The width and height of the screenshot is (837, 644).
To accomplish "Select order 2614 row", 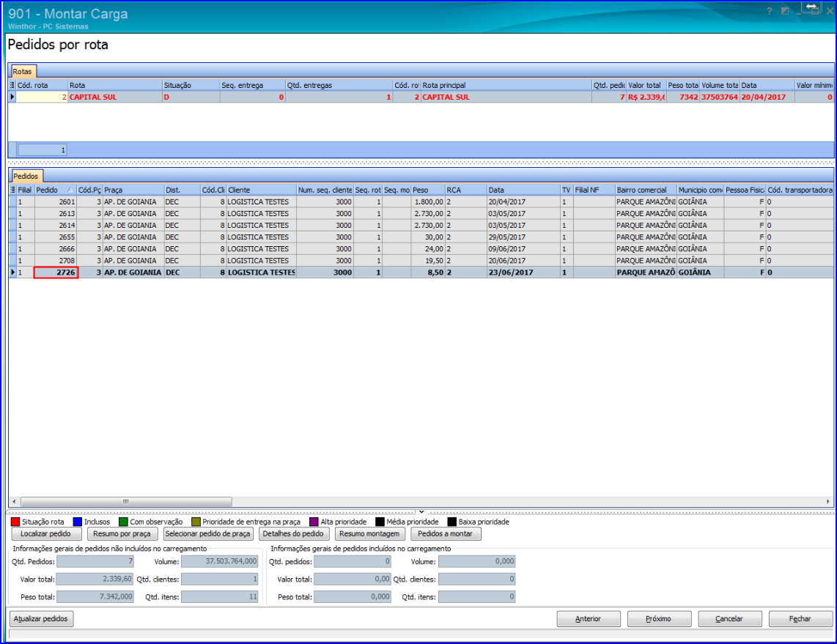I will [421, 225].
